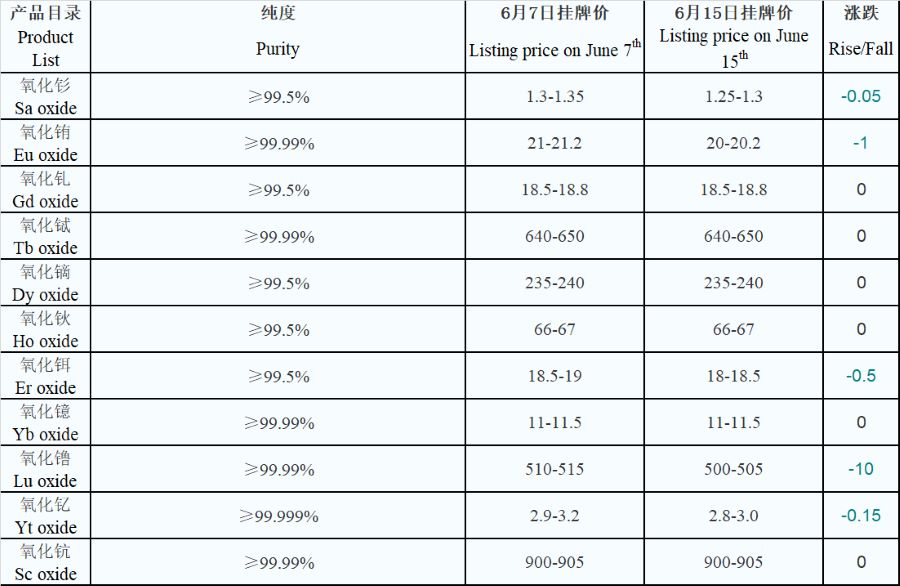Click the Listing price on June 7th header
Image resolution: width=900 pixels, height=586 pixels.
point(554,36)
